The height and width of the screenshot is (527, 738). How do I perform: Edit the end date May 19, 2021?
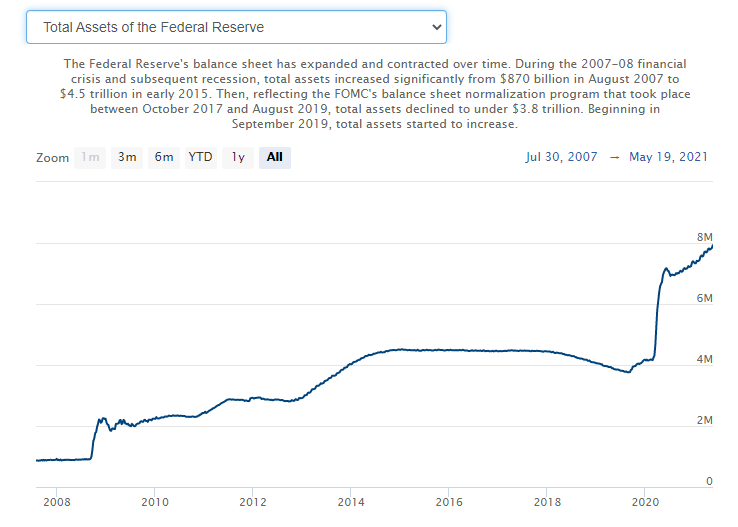click(x=669, y=157)
